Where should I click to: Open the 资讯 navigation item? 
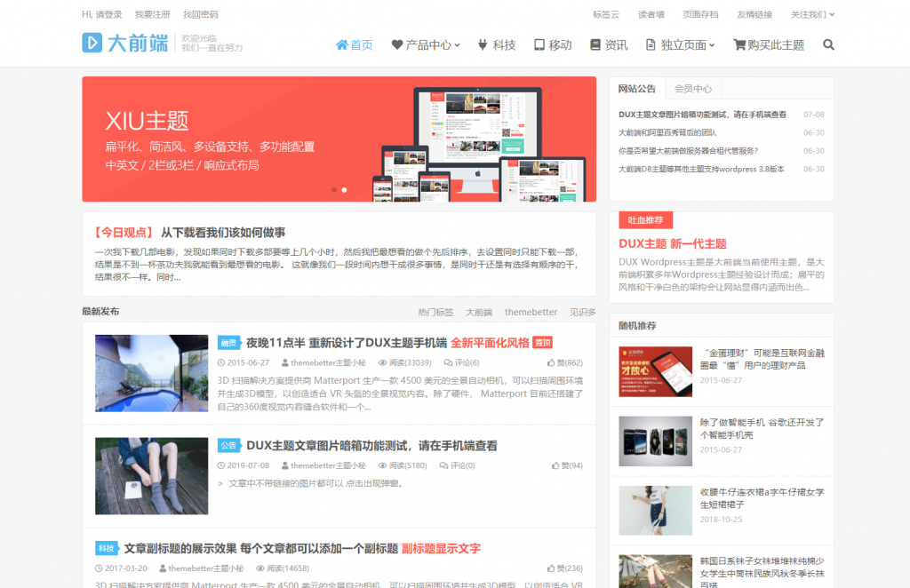pyautogui.click(x=609, y=44)
